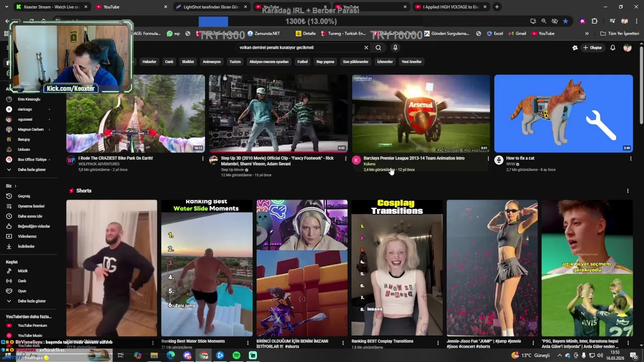
Task: Select the Bisiklet filter chip
Action: click(188, 62)
